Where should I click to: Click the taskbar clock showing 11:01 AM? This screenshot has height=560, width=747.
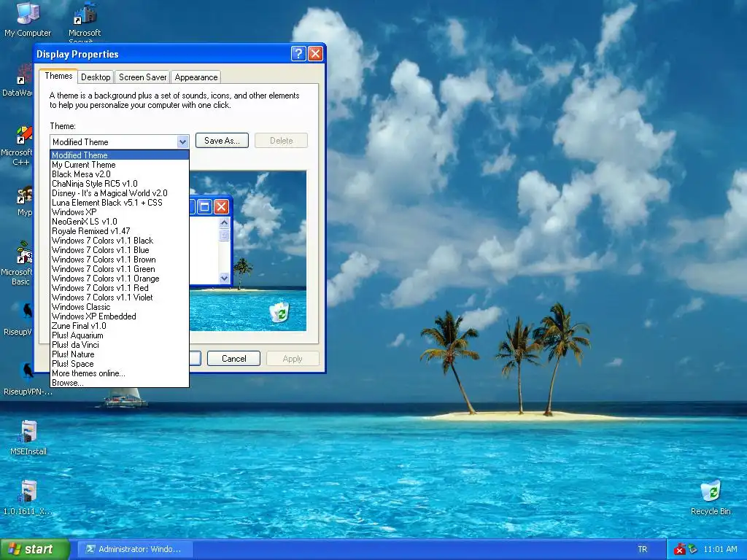click(x=720, y=550)
